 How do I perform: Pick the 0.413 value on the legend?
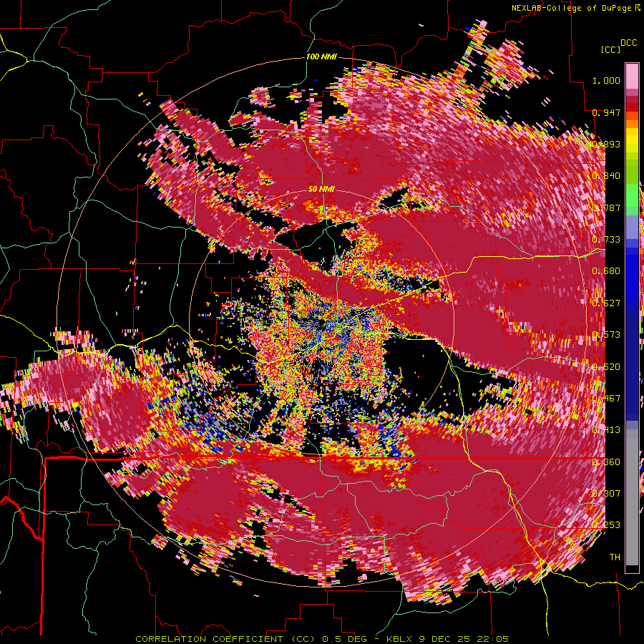pyautogui.click(x=606, y=430)
